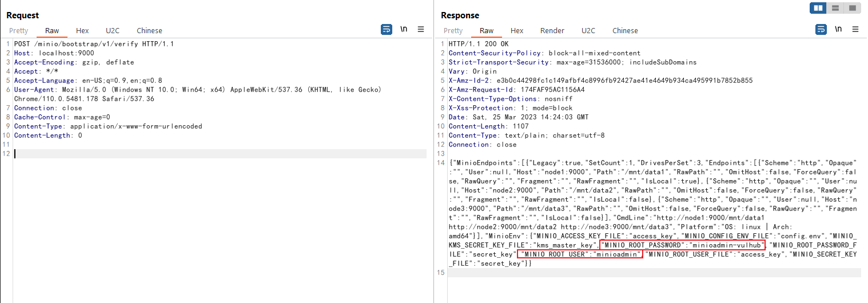Open the Render tab in Response
The image size is (868, 303).
(x=552, y=31)
